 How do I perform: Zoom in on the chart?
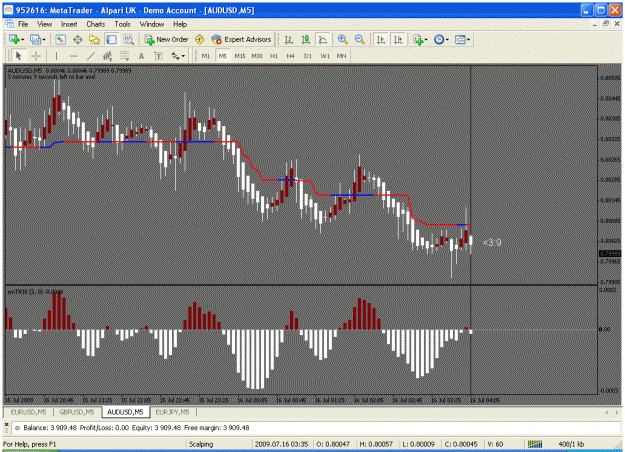pyautogui.click(x=342, y=39)
